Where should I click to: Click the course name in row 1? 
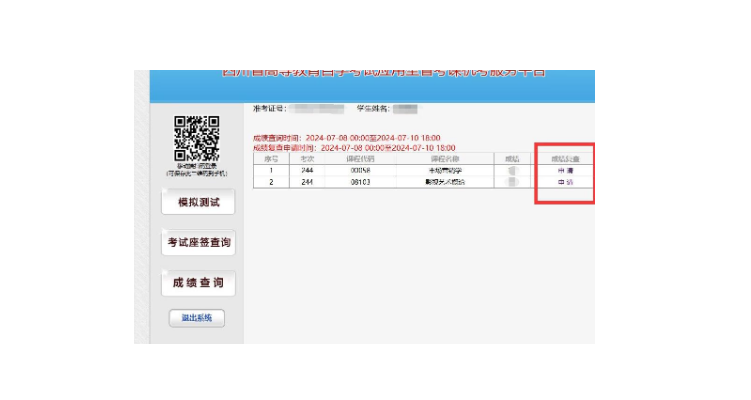click(x=445, y=171)
